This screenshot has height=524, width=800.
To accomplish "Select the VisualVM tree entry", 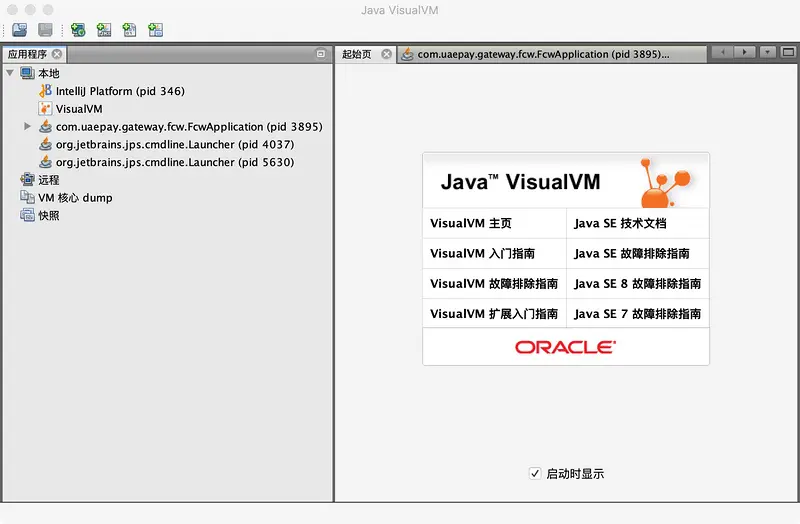I will 79,109.
